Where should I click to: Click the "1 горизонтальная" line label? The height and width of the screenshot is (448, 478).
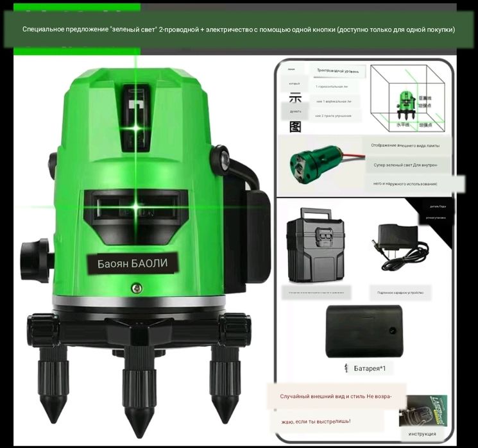[x=332, y=87]
